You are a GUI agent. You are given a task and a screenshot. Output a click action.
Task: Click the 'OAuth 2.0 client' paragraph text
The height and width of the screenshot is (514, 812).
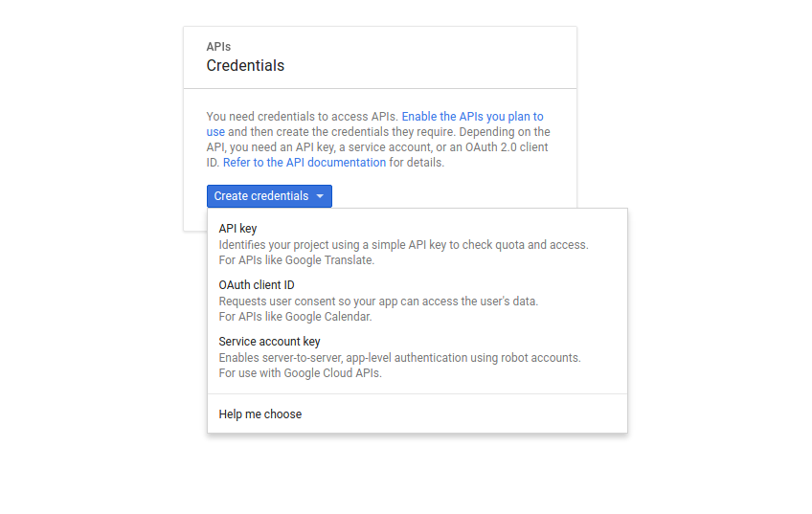[507, 147]
